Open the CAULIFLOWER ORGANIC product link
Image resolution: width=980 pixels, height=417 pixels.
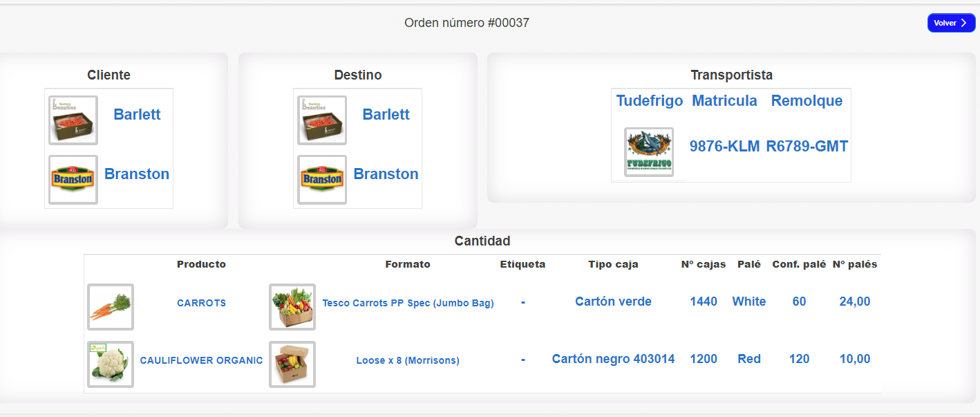(201, 360)
